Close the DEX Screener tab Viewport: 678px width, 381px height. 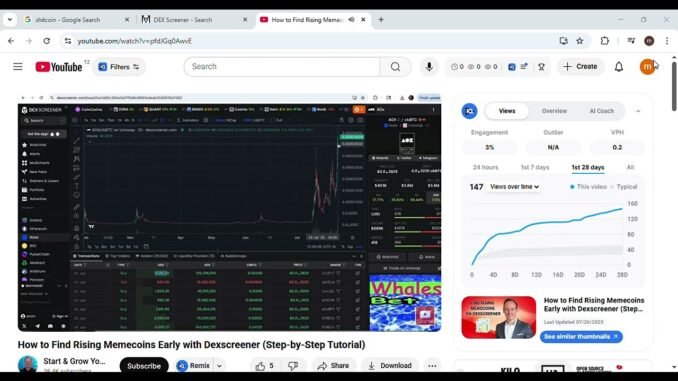(245, 20)
